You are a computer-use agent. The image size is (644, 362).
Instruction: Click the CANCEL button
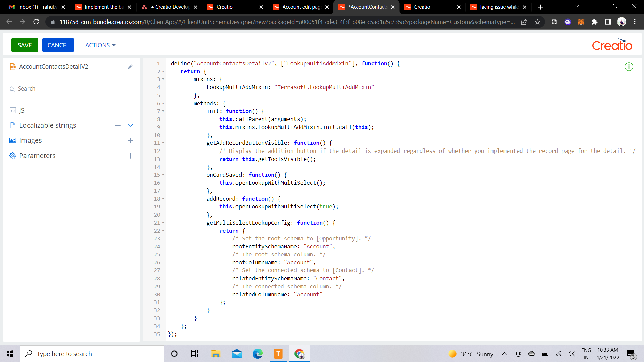tap(58, 45)
